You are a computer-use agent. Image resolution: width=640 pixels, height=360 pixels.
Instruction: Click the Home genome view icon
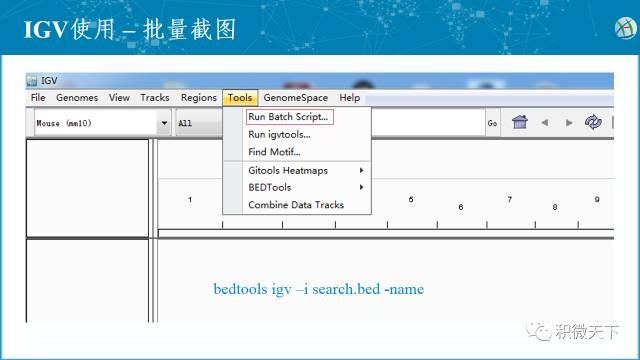tap(520, 122)
